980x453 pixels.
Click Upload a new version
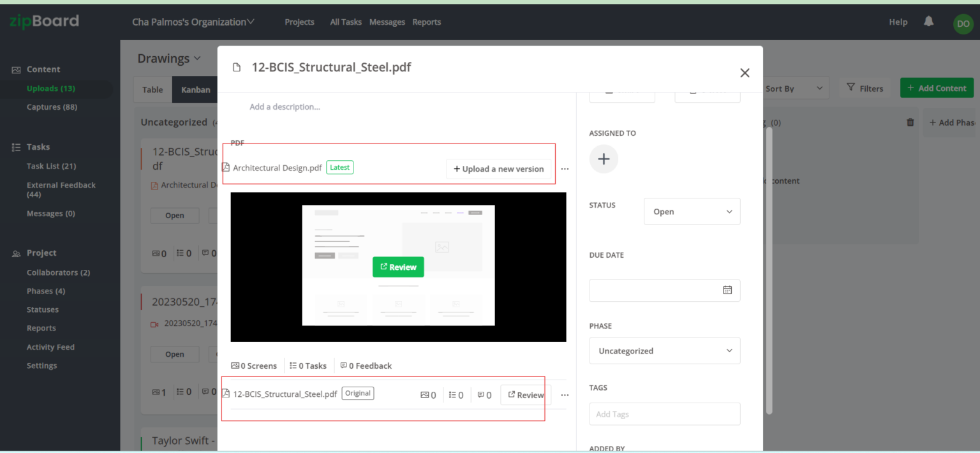click(x=498, y=168)
